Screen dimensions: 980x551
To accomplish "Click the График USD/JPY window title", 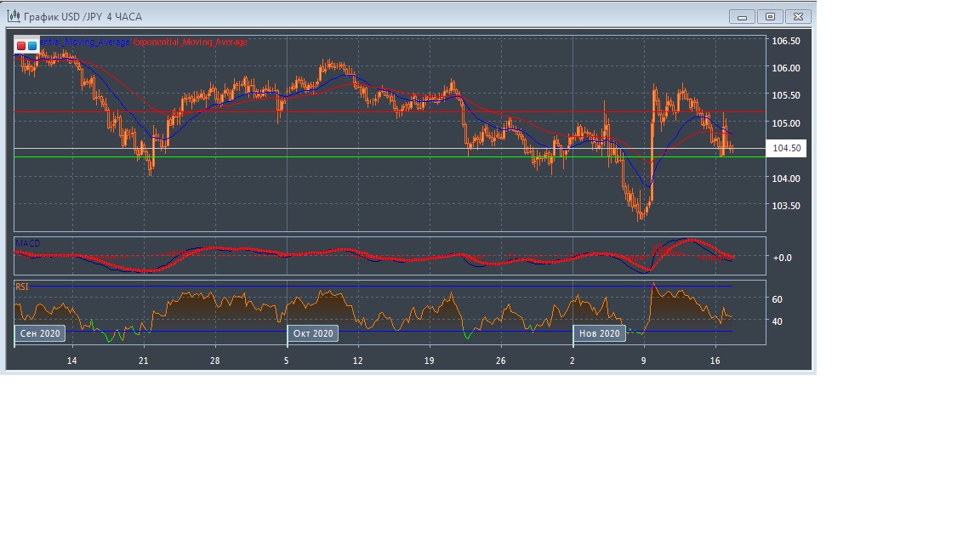I will [x=83, y=16].
